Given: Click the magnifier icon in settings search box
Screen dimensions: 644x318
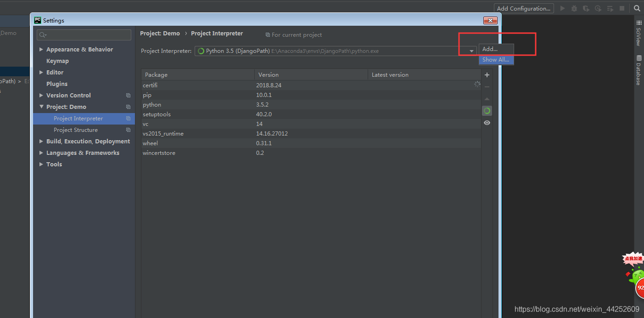Looking at the screenshot, I should 43,35.
